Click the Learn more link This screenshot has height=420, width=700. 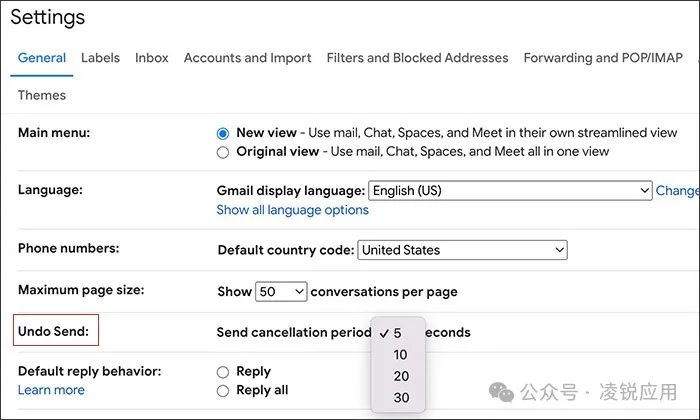pyautogui.click(x=51, y=390)
